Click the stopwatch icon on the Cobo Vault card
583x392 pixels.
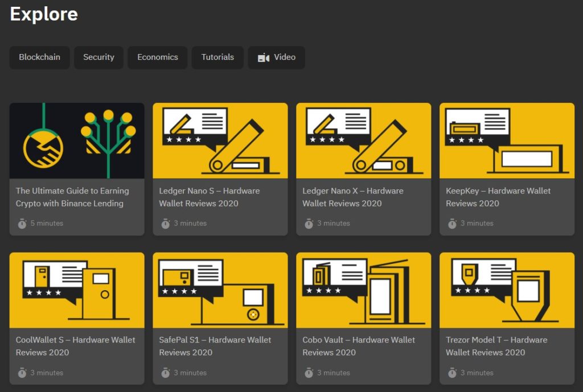click(309, 373)
